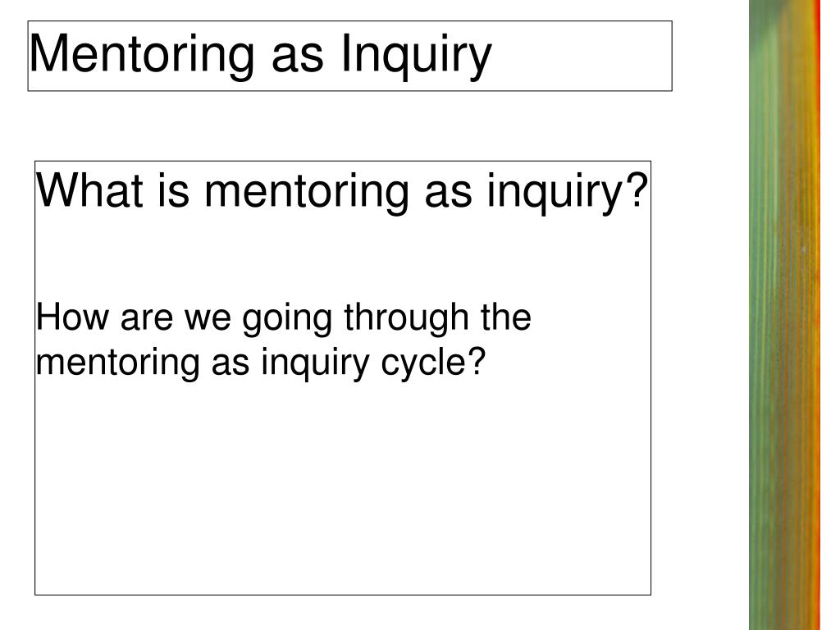Click the "Mentoring as Inquiry" slide title
840x630 pixels.
(x=261, y=55)
